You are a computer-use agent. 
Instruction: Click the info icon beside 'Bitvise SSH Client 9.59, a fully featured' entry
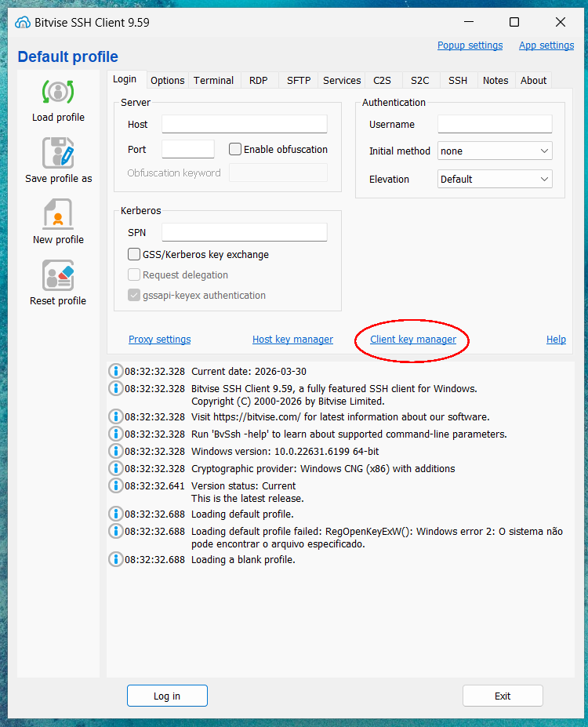click(x=115, y=388)
